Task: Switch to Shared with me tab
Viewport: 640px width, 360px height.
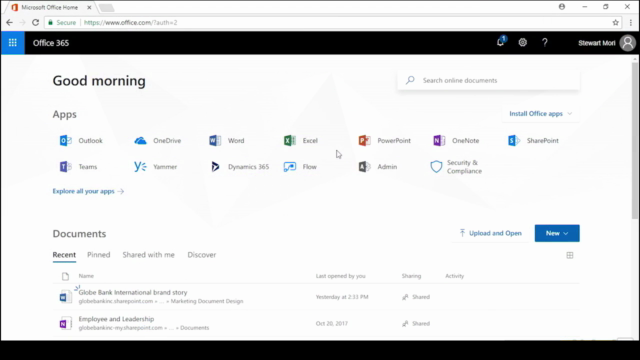Action: pos(149,255)
